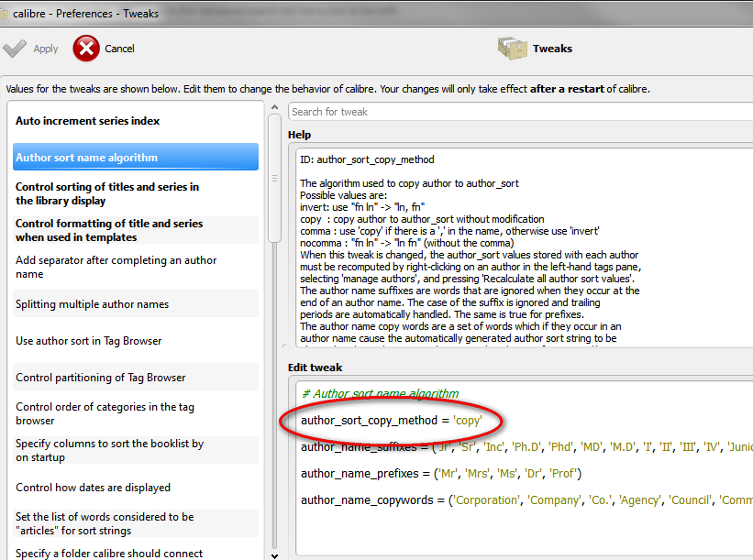Click the 'Possible values are:' help line
Screen dimensions: 753x560
tap(343, 195)
